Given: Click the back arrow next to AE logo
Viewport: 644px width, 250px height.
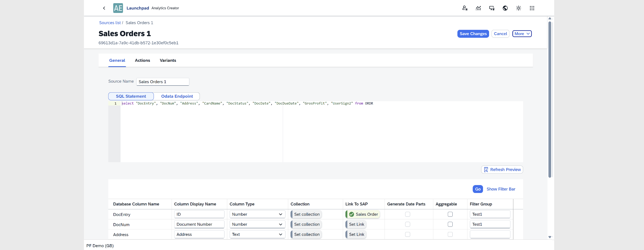Looking at the screenshot, I should (104, 8).
